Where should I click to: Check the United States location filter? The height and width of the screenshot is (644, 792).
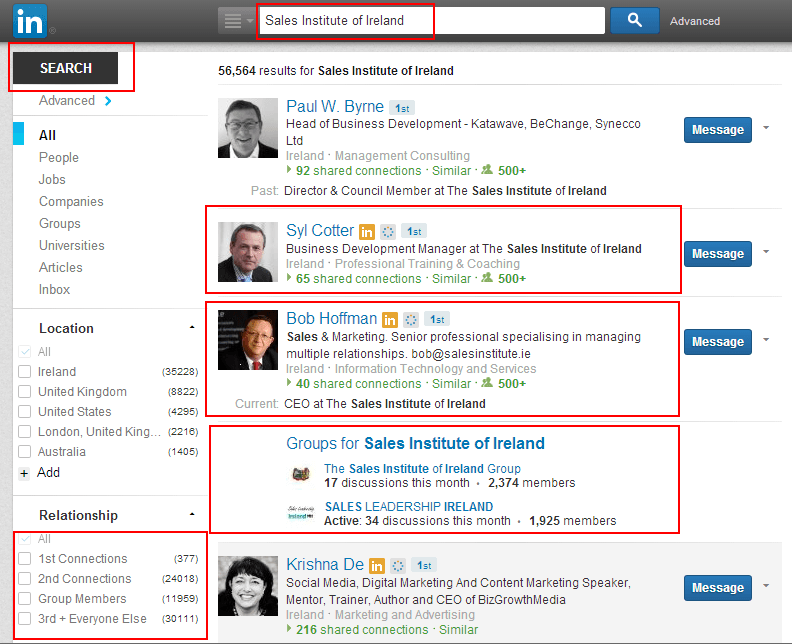pos(24,412)
